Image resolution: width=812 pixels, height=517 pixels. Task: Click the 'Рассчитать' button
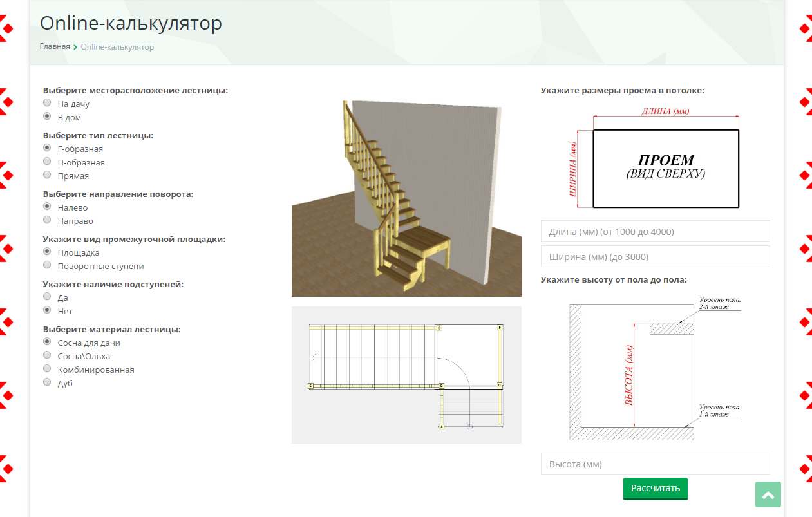click(x=656, y=489)
